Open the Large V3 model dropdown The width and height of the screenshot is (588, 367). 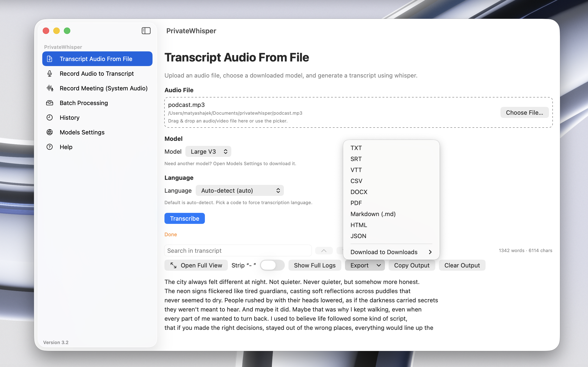click(208, 151)
